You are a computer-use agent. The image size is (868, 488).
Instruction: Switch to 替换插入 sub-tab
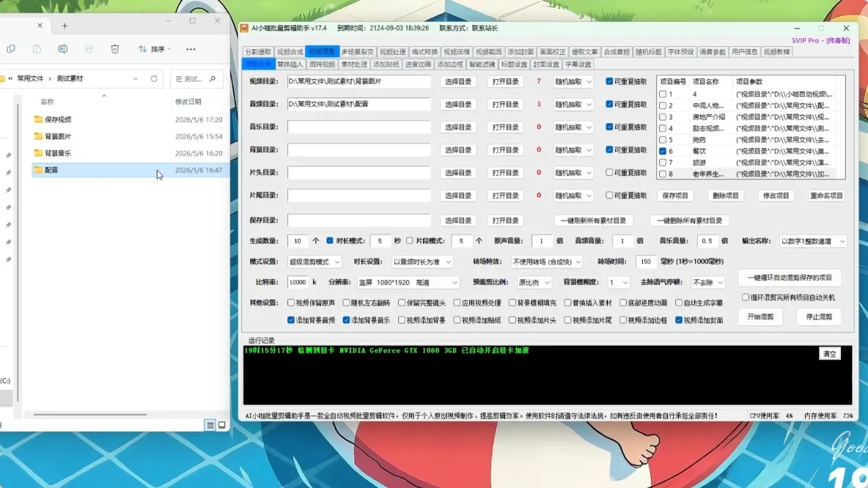[290, 64]
